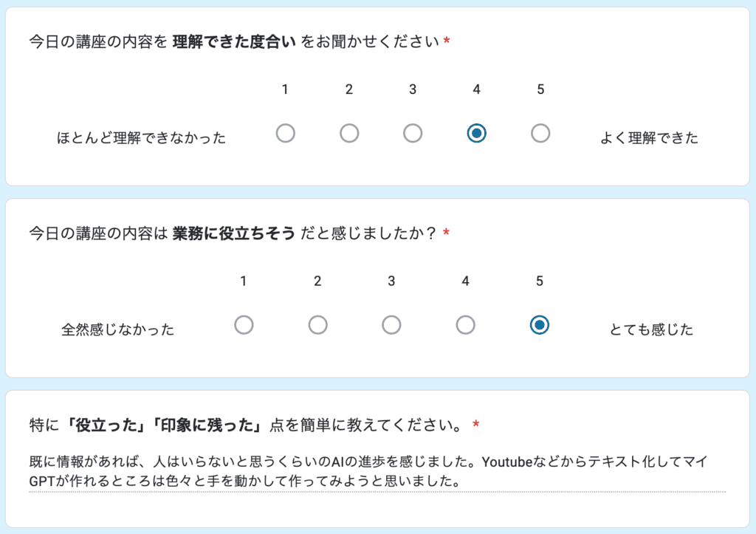Screen dimensions: 756x534
Task: Click the selected rating 5 radio button
Action: tap(540, 325)
